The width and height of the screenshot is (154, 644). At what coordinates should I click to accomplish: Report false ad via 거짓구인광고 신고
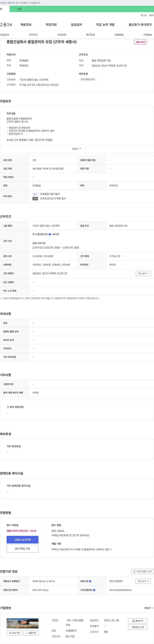click(142, 572)
